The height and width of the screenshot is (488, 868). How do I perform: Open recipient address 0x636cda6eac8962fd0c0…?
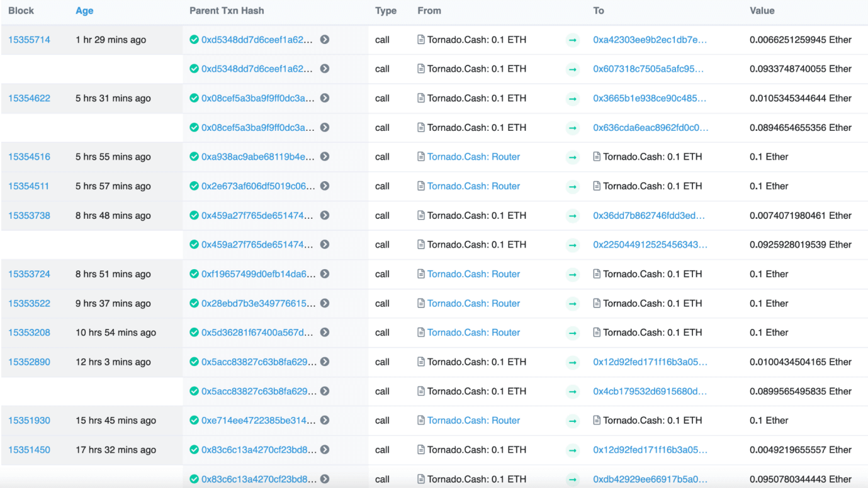(651, 128)
